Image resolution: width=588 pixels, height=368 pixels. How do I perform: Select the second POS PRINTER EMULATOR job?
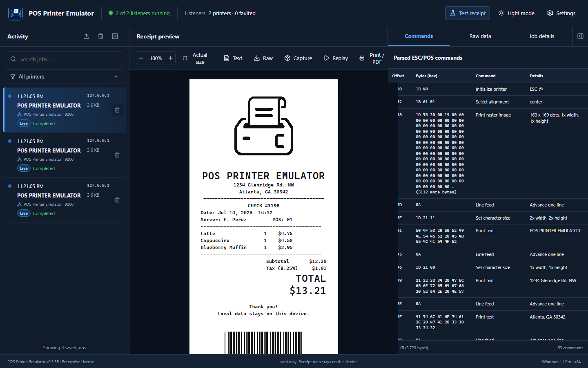65,155
